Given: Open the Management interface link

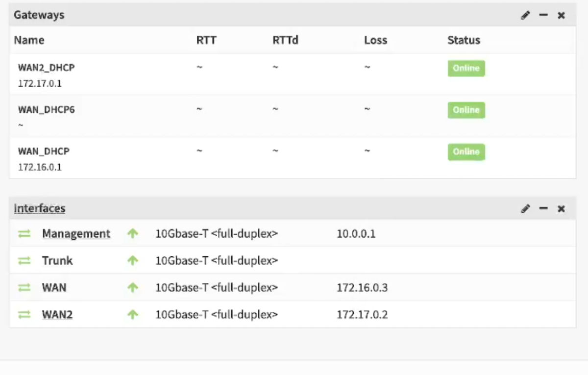Looking at the screenshot, I should [x=76, y=234].
